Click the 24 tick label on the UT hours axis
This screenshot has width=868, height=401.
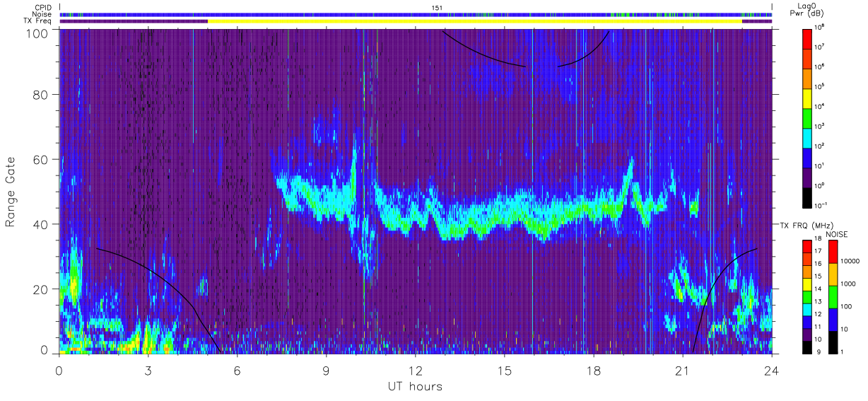tap(771, 371)
